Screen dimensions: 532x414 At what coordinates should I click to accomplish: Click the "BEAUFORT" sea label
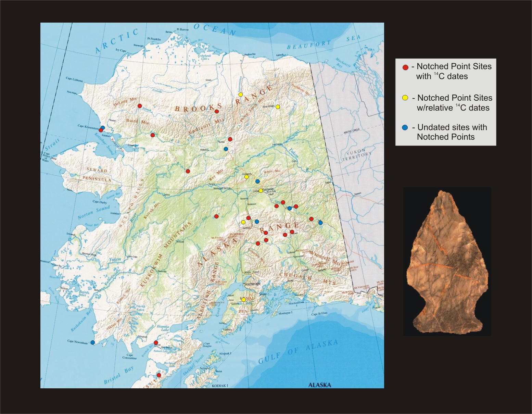(309, 45)
